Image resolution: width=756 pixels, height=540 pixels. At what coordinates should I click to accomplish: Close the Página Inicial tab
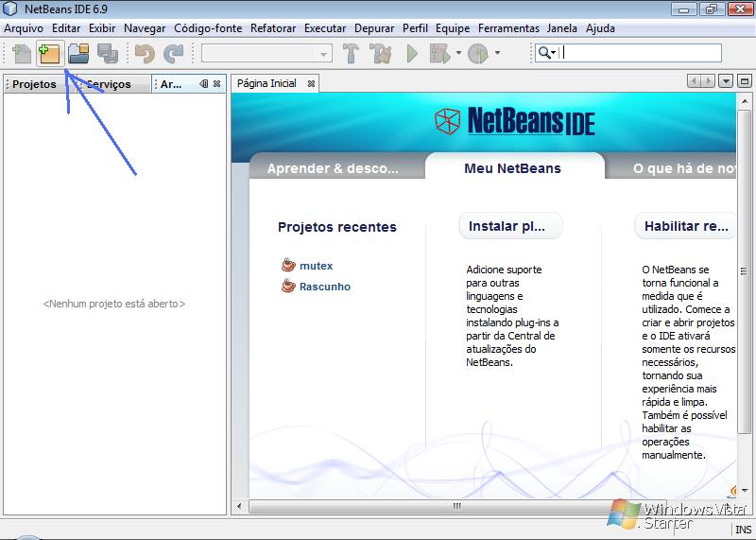pos(311,84)
